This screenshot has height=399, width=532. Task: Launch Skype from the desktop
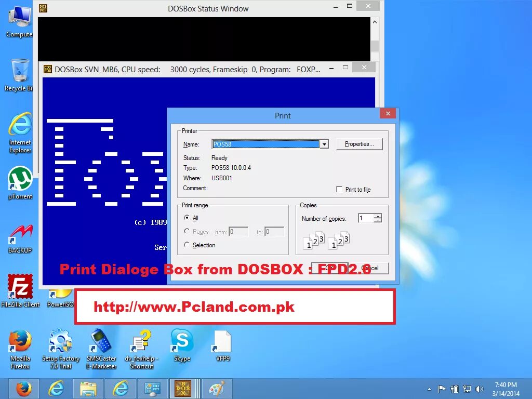coord(182,345)
